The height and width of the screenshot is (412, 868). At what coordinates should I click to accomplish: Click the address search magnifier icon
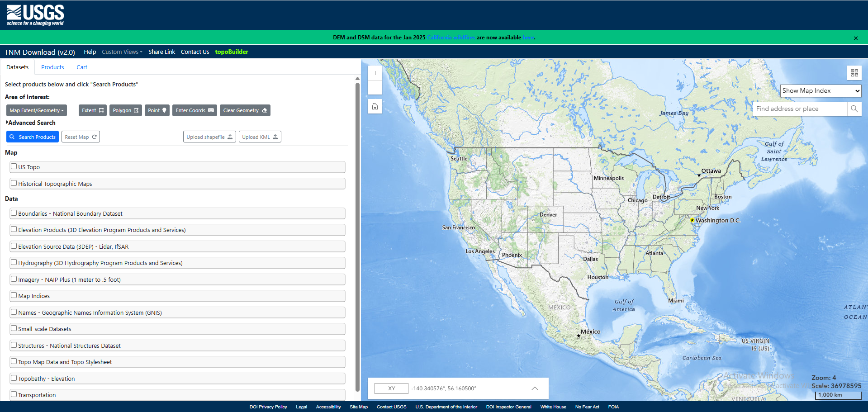tap(854, 109)
